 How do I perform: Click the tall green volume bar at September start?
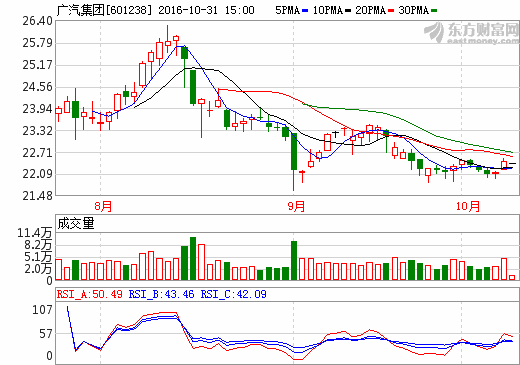click(x=294, y=261)
